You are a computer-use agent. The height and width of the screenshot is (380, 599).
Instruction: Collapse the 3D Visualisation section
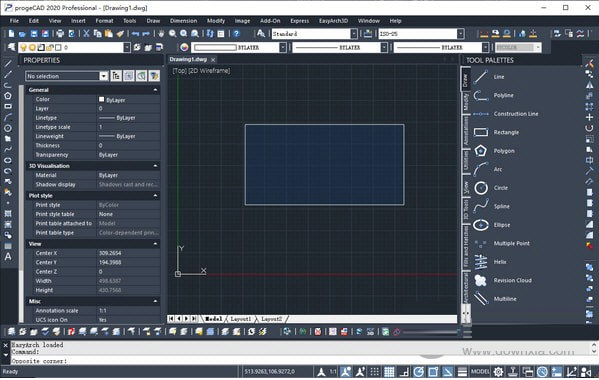155,166
